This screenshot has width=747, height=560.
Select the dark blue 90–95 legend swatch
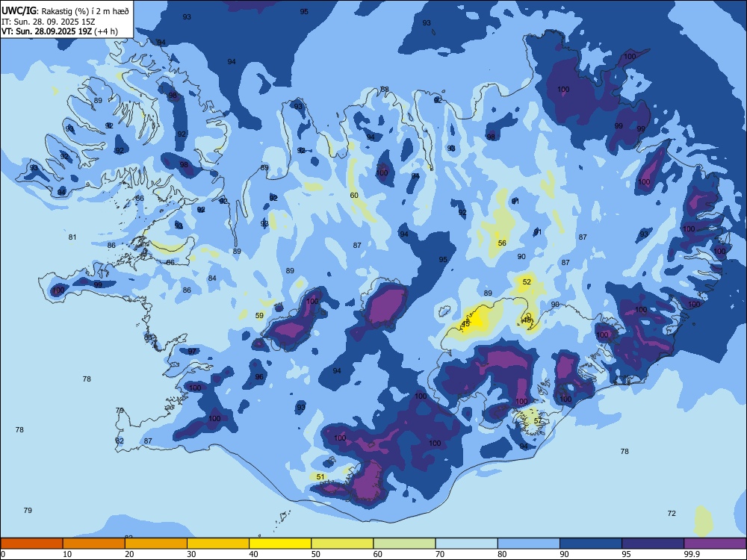click(591, 544)
